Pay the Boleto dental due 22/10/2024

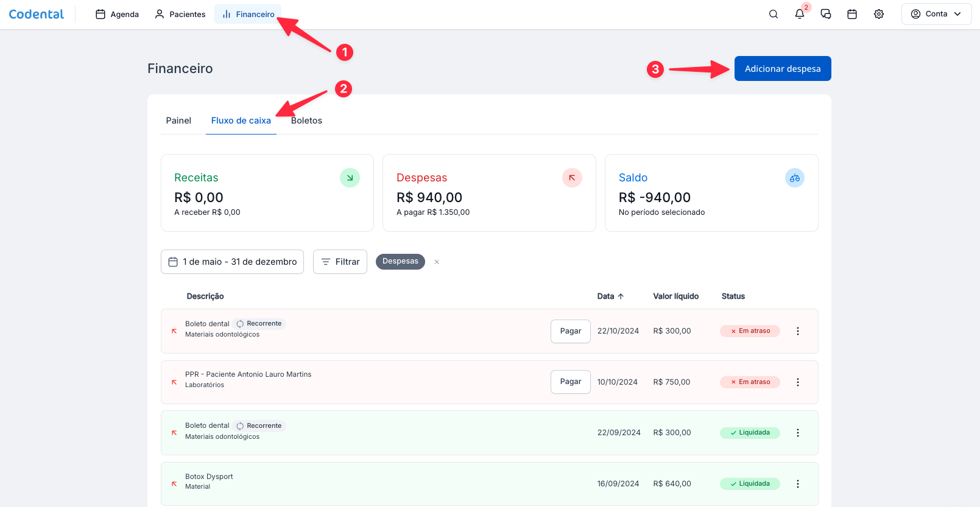(570, 331)
